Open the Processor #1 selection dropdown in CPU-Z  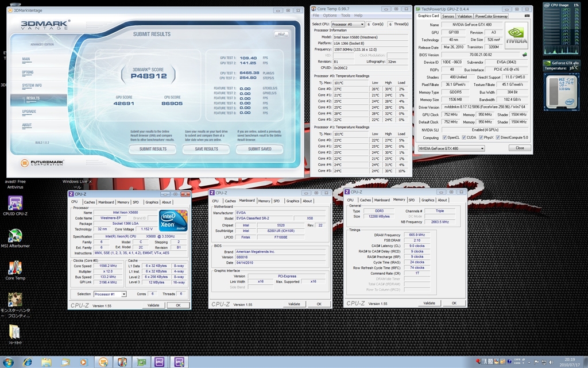(109, 294)
